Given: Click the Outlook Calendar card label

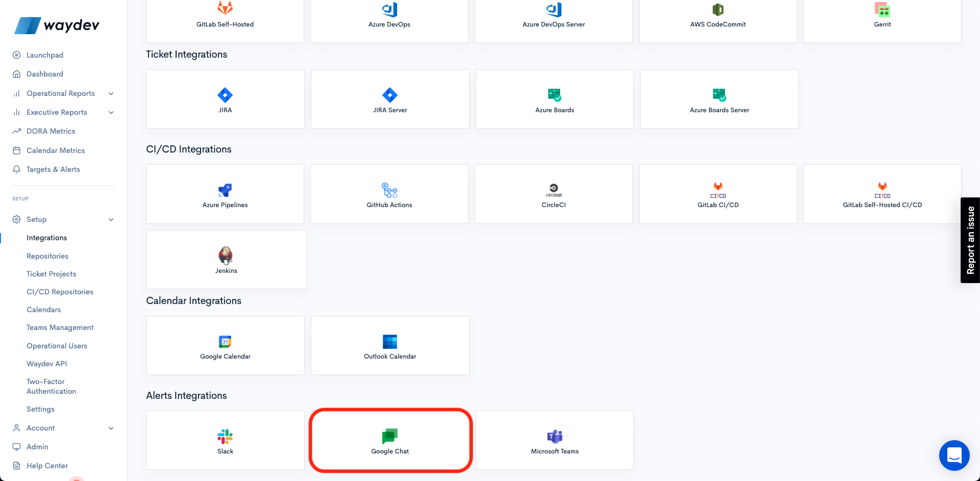Looking at the screenshot, I should click(390, 357).
